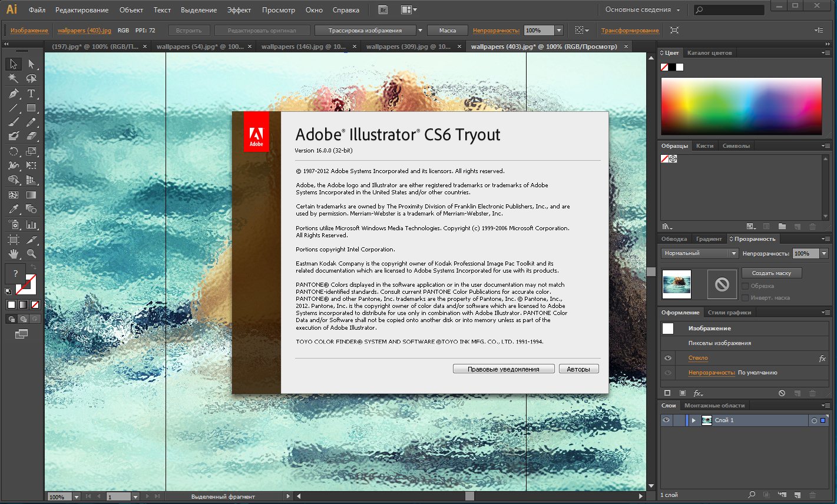Viewport: 837px width, 504px height.
Task: Select the Eraser tool
Action: (x=31, y=137)
